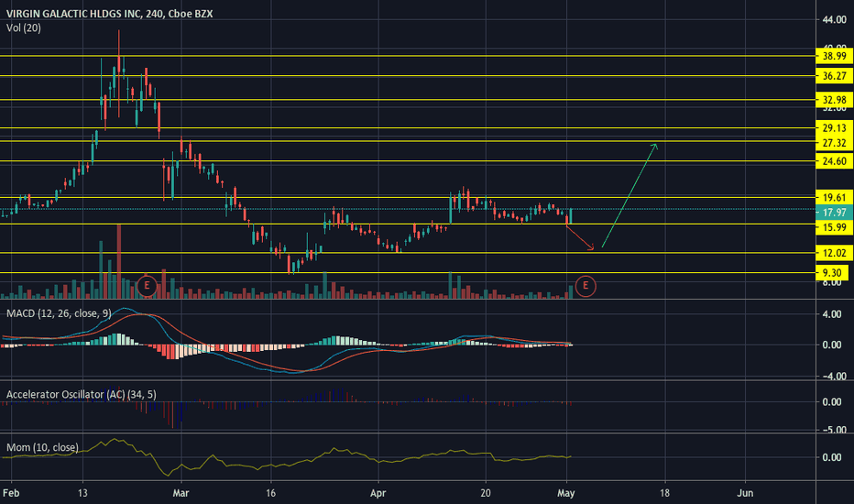Click the 29.13 price level label
854x504 pixels.
coord(834,128)
